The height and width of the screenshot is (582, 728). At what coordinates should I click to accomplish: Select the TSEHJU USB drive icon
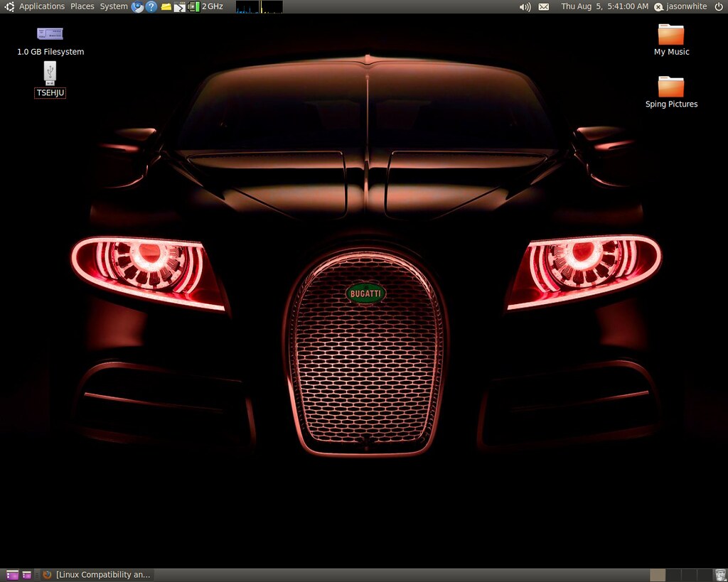[x=50, y=80]
